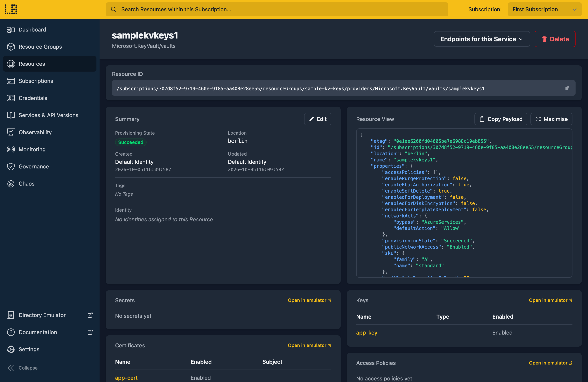Click the Microsoft.KeyVault/vaults type subtitle

[144, 46]
